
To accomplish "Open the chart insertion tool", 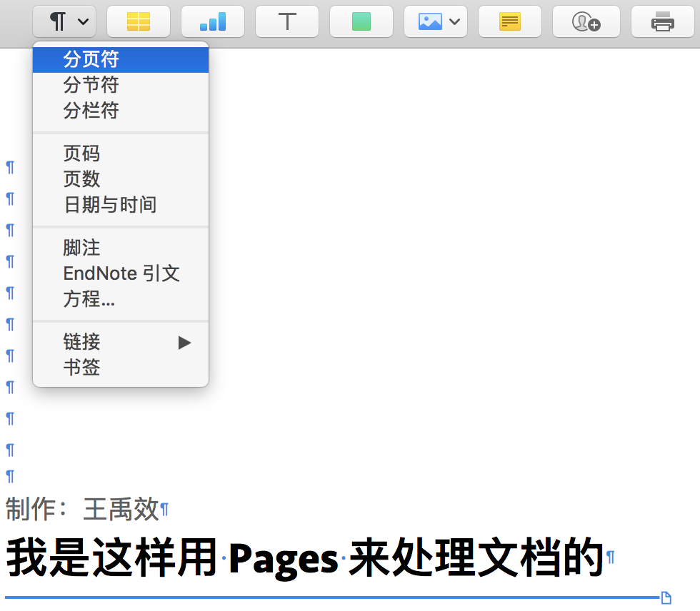I will (212, 21).
